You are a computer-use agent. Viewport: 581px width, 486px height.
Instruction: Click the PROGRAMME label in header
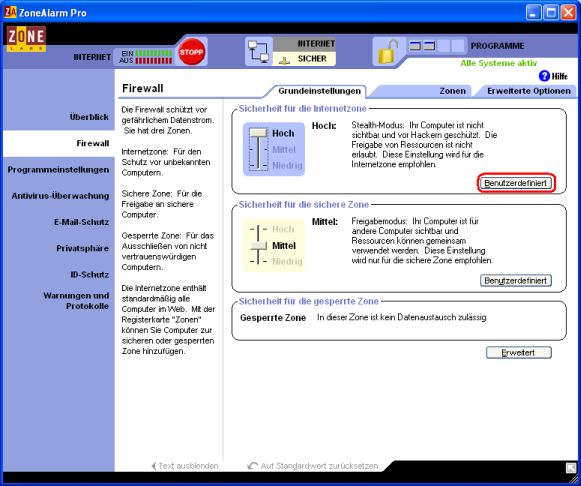pyautogui.click(x=497, y=46)
